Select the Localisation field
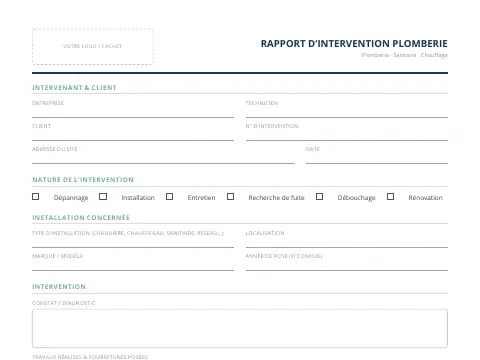The width and height of the screenshot is (480, 360). (347, 242)
